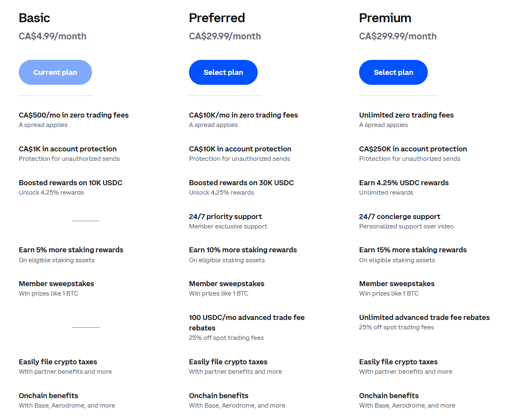Click Member sweepstakes under Basic plan

(x=57, y=284)
